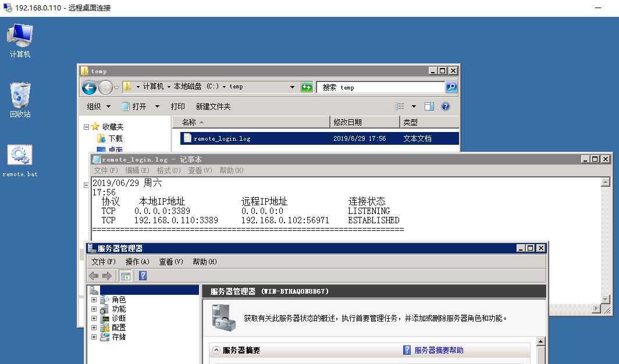This screenshot has height=364, width=619.
Task: Select remote_login.log file in temp folder
Action: pyautogui.click(x=319, y=138)
